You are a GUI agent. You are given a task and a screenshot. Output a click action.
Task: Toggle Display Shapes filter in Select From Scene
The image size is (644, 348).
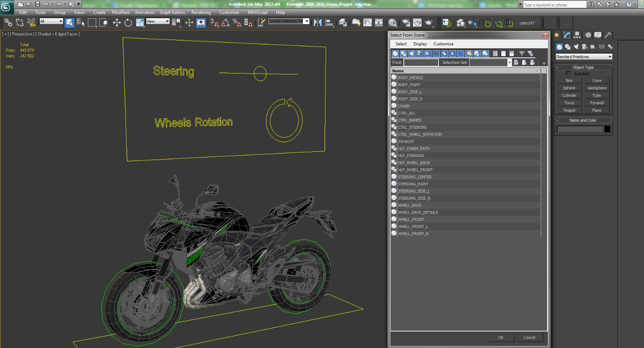pos(403,54)
